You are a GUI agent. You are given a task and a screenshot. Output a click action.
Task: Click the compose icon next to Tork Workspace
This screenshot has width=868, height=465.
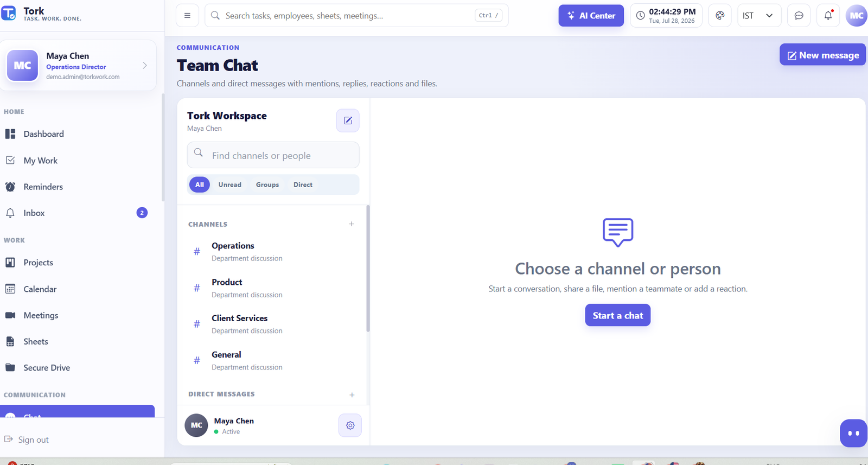[x=348, y=120]
